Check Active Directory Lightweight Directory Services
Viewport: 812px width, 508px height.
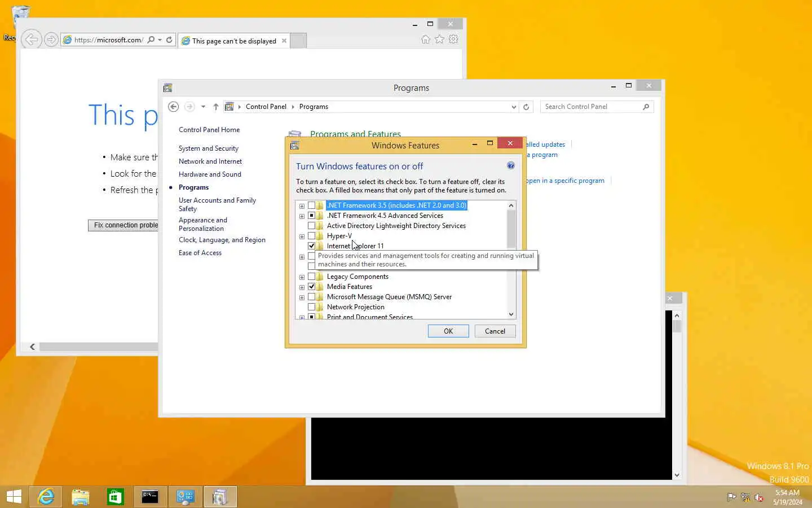click(x=311, y=226)
